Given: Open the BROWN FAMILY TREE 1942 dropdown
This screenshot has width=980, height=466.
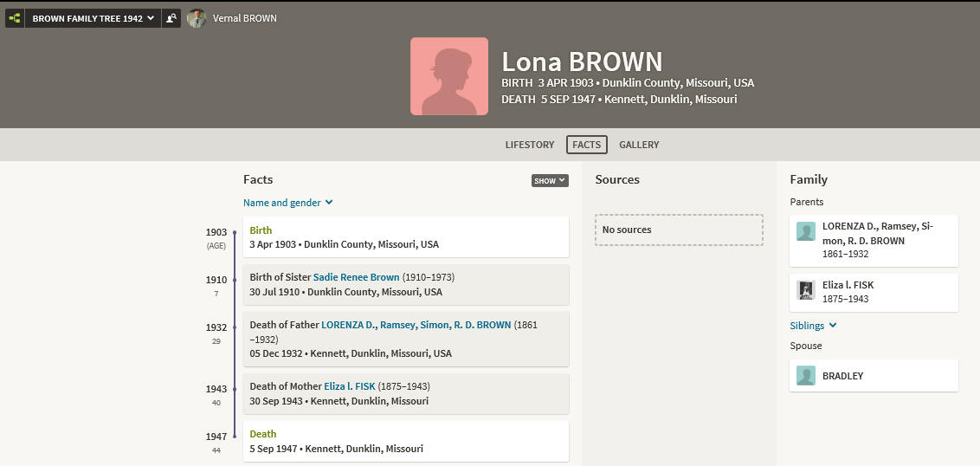Looking at the screenshot, I should point(93,18).
